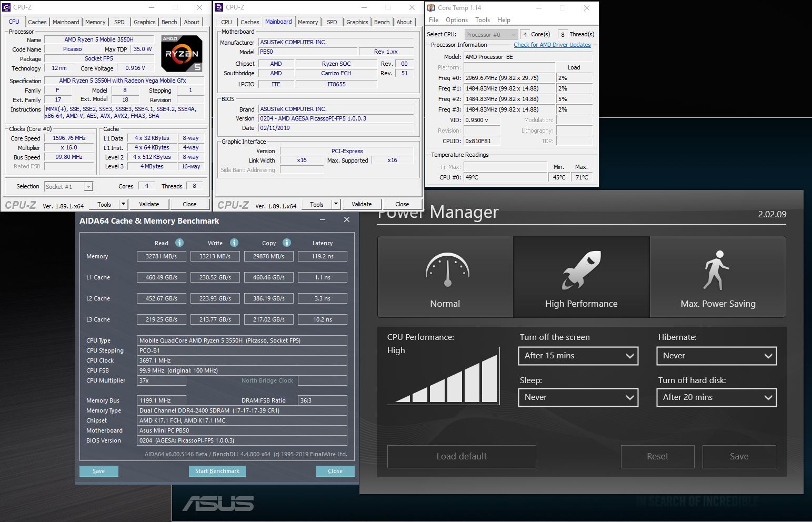This screenshot has width=812, height=522.
Task: Open the SPD tab in right CPU-Z window
Action: point(332,22)
